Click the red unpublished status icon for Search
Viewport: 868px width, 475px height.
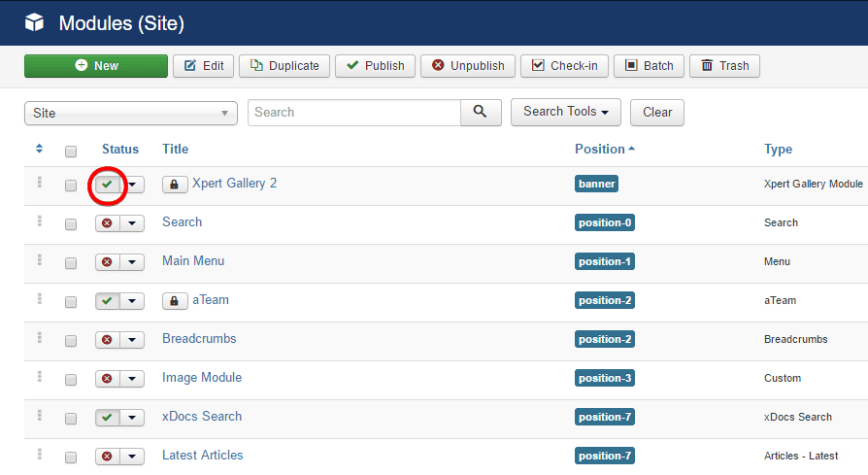point(107,223)
